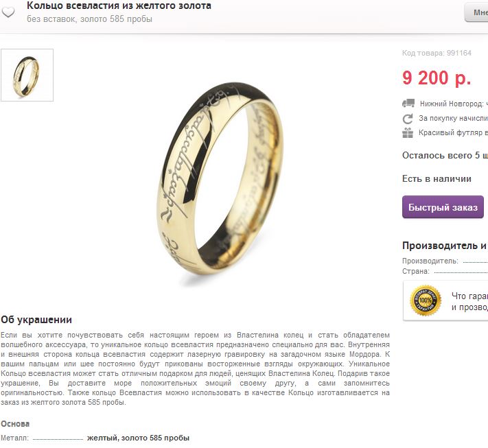Click the gift box icon
Image resolution: width=488 pixels, height=448 pixels.
point(408,133)
